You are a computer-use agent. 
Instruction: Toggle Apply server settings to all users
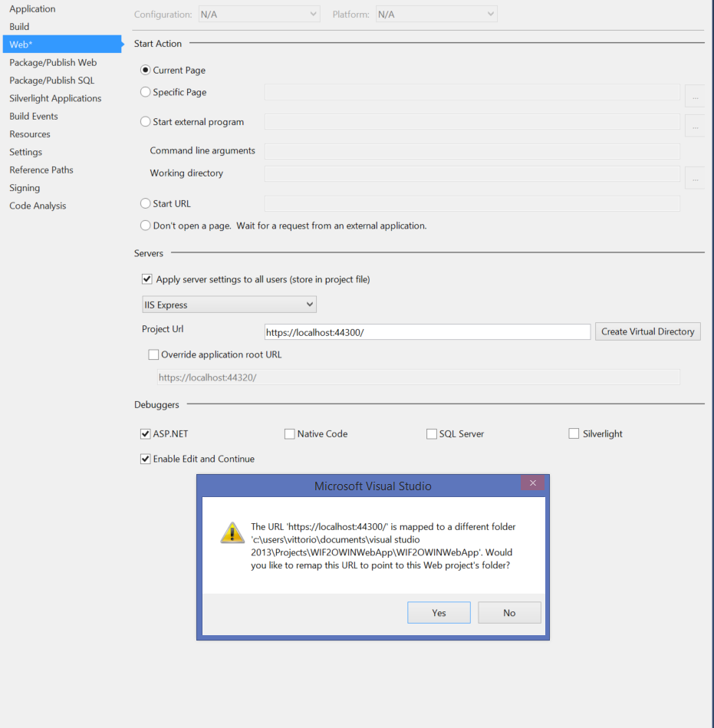click(x=146, y=279)
